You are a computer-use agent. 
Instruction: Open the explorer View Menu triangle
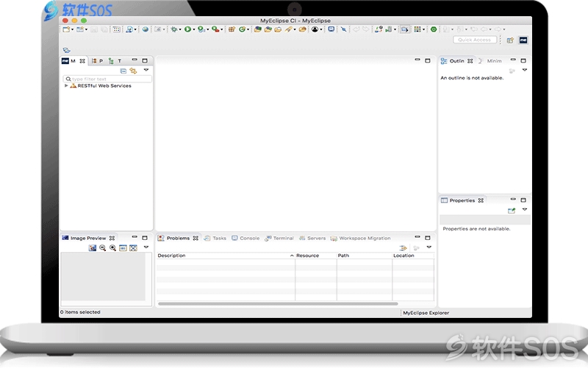pos(146,70)
